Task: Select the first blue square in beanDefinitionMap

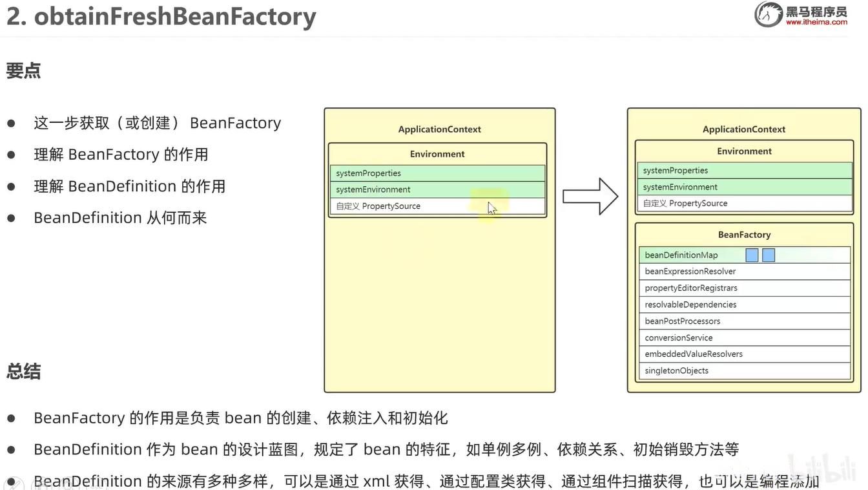Action: point(752,255)
